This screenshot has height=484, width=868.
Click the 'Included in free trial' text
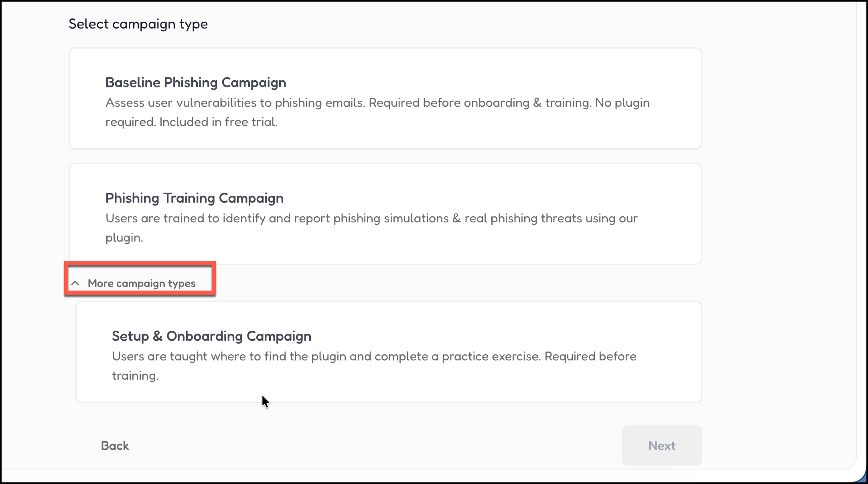tap(218, 122)
